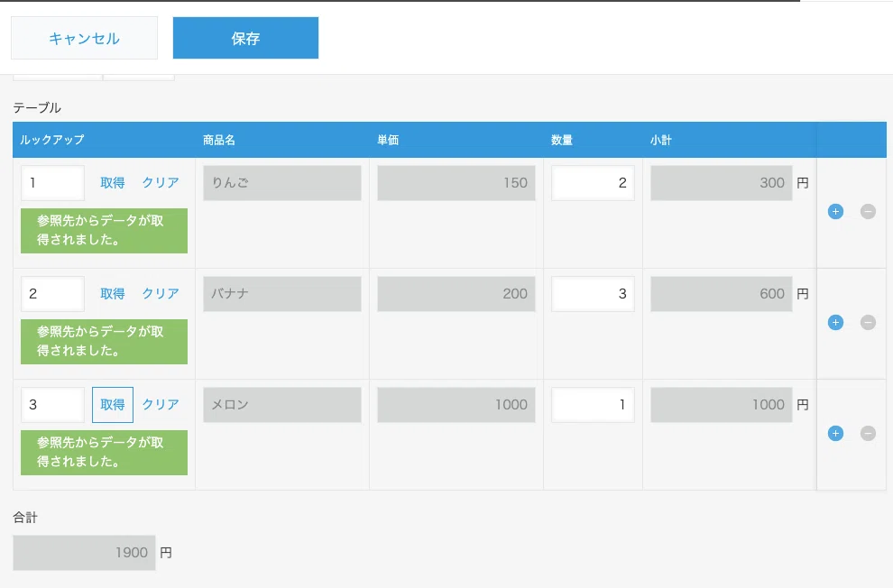
Task: Focus the lookup field containing 1
Action: click(53, 183)
